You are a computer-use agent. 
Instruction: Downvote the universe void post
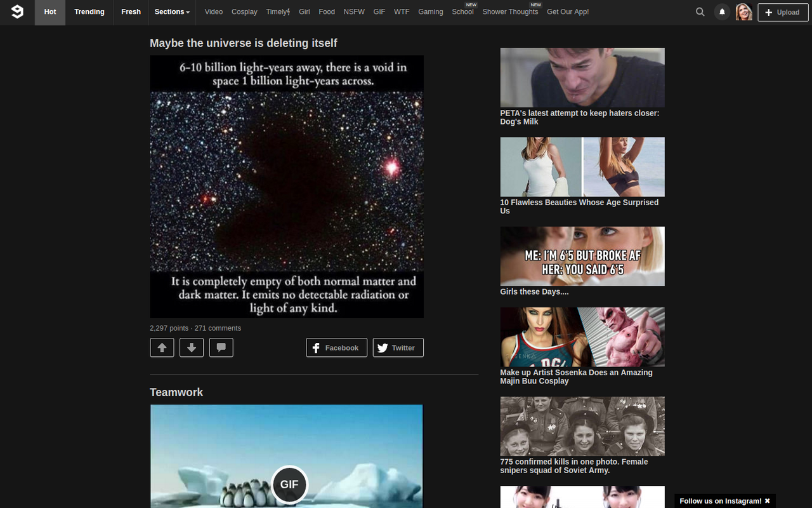[192, 347]
